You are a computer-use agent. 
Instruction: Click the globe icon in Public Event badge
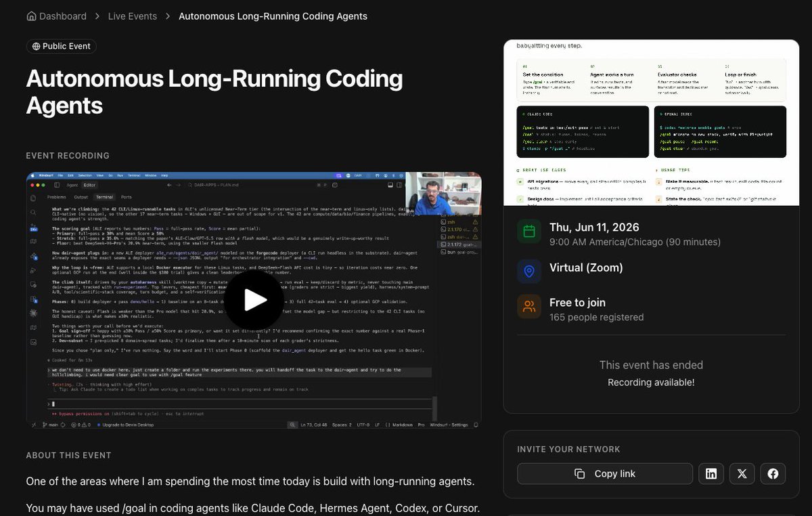[x=36, y=46]
